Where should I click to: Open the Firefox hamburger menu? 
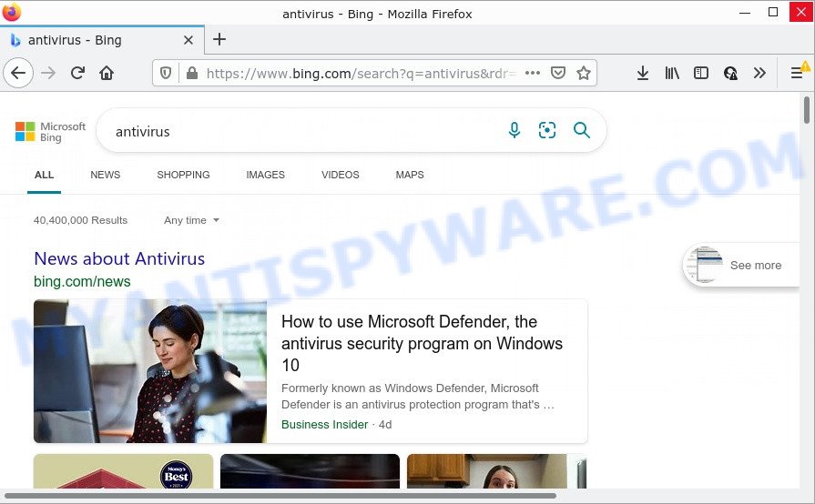click(x=797, y=73)
